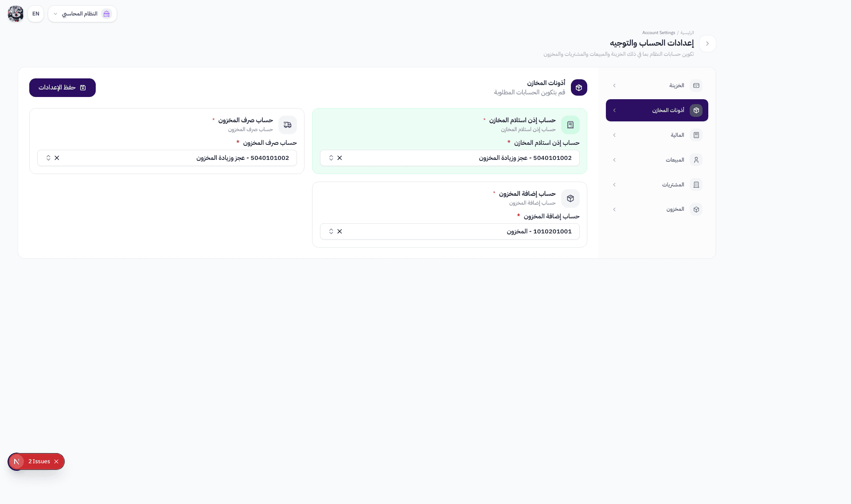851x504 pixels.
Task: Click the حفظ الإعدادات save button
Action: [62, 87]
